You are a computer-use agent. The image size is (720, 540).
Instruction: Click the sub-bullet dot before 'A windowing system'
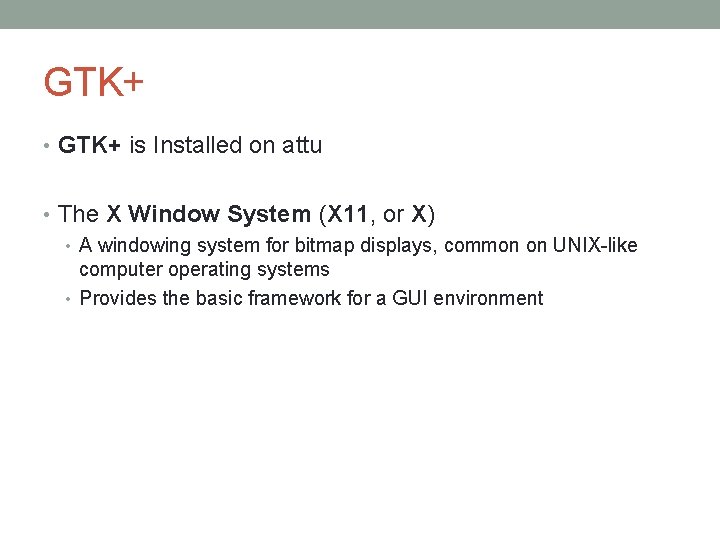(68, 247)
